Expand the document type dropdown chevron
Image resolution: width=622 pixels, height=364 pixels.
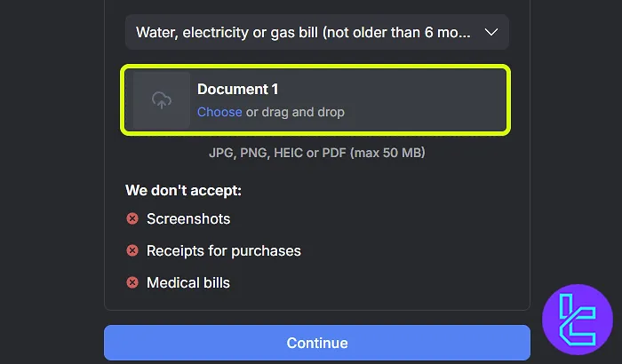tap(491, 32)
